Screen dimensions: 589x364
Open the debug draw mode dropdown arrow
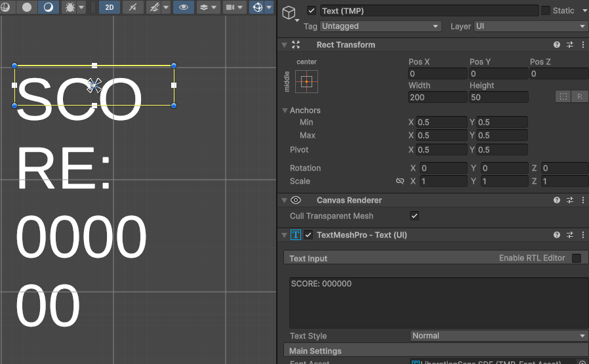pos(81,7)
